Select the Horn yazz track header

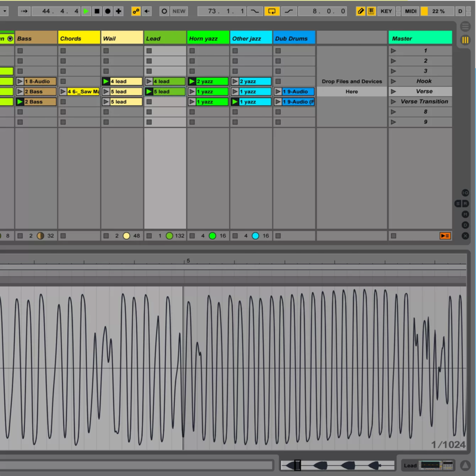coord(208,39)
